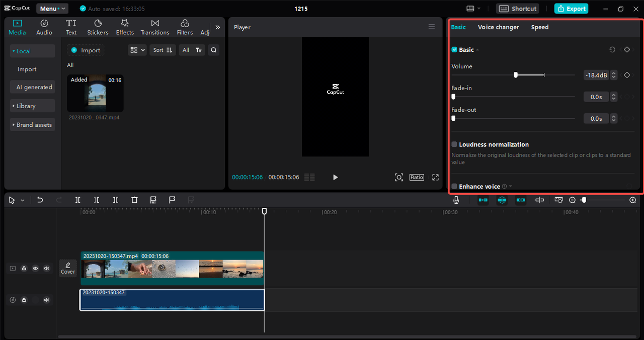Delete right of playhead tool
This screenshot has width=644, height=340.
[x=115, y=200]
